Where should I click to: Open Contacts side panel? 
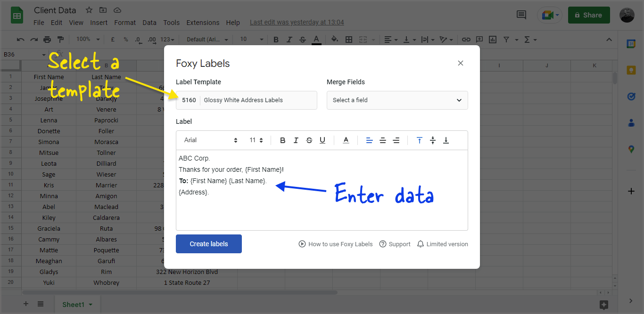(x=631, y=123)
